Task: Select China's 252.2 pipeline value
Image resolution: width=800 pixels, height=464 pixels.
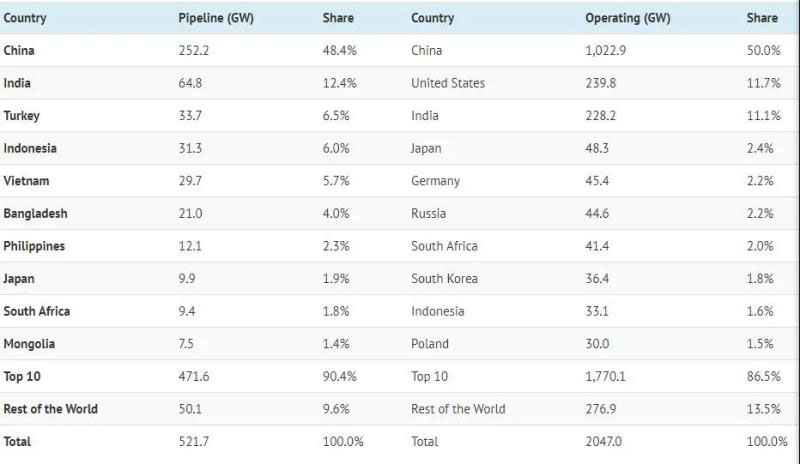Action: [x=194, y=50]
